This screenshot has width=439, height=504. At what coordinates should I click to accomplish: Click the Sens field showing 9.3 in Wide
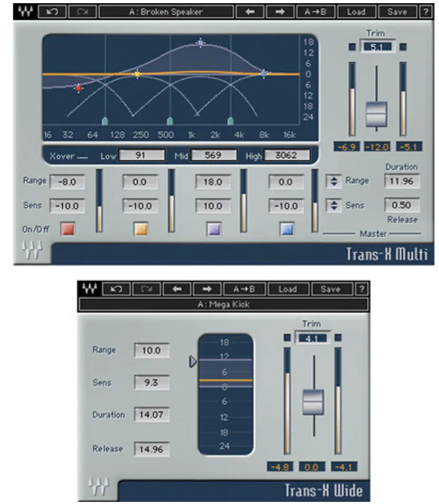pos(152,383)
